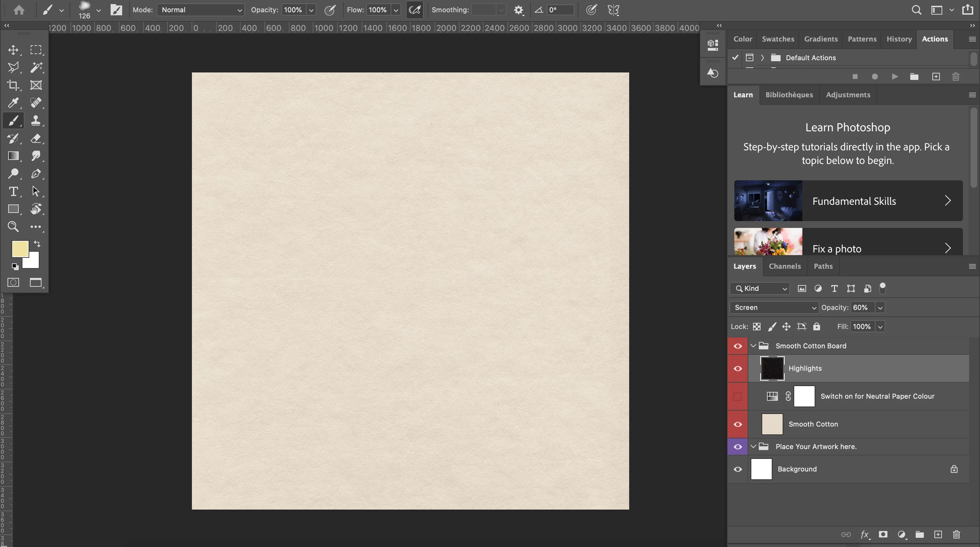
Task: Open the History panel tab
Action: click(x=899, y=39)
